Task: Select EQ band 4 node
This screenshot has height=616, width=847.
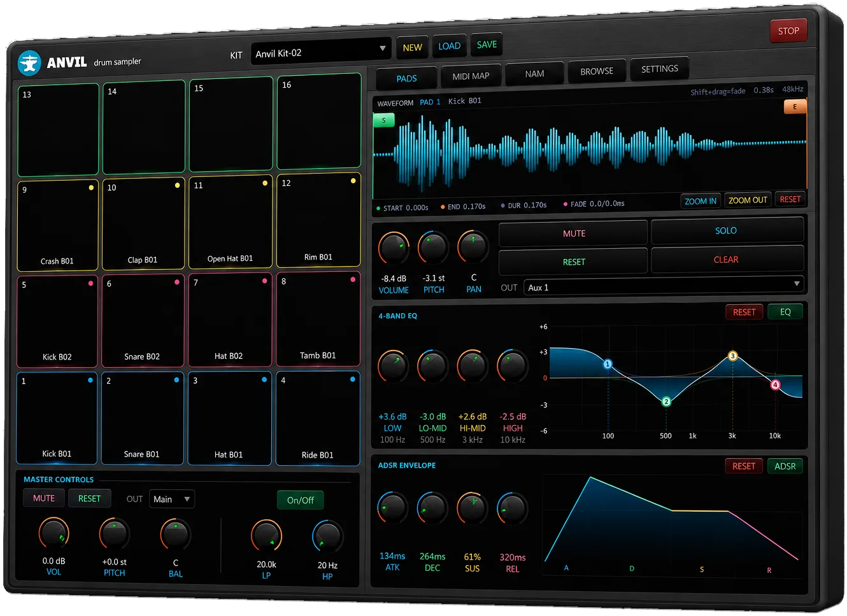Action: 776,384
